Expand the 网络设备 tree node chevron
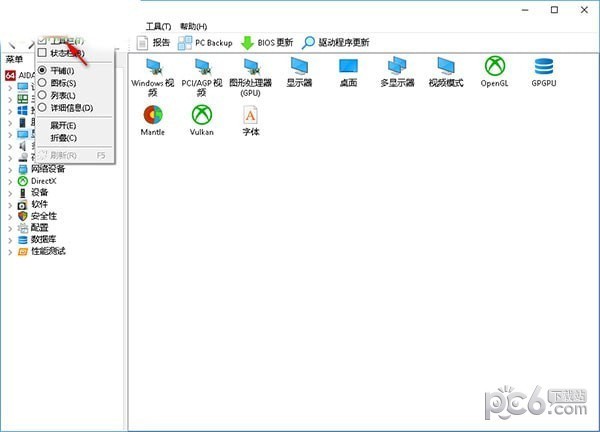This screenshot has width=600, height=432. [x=10, y=170]
